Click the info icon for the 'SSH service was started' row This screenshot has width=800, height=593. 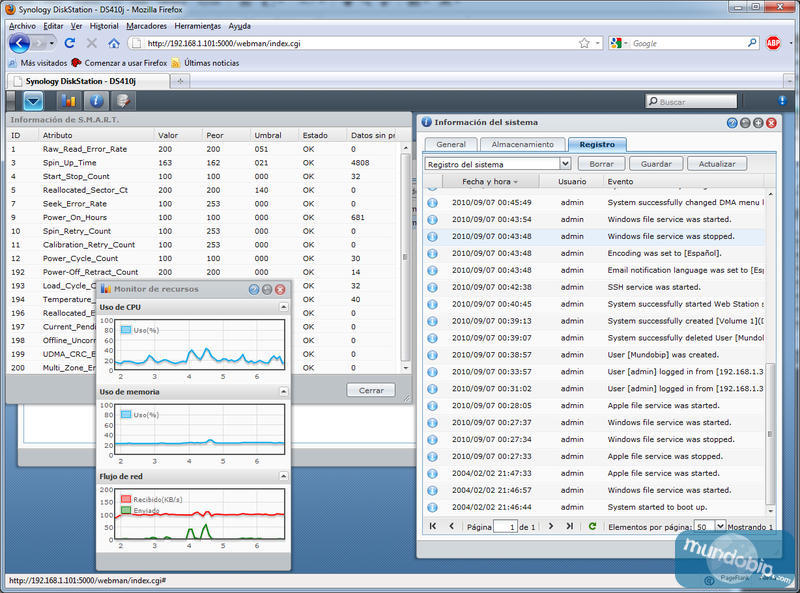[433, 287]
